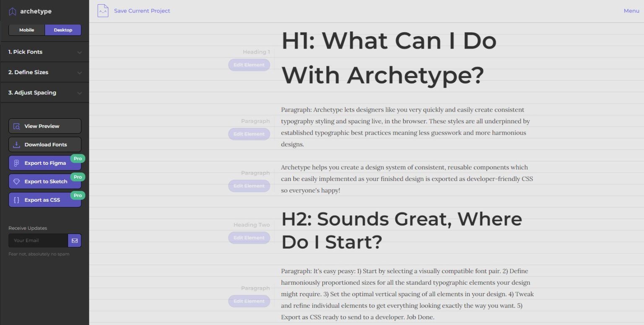
Task: Expand the Pick Fonts section
Action: pos(44,52)
